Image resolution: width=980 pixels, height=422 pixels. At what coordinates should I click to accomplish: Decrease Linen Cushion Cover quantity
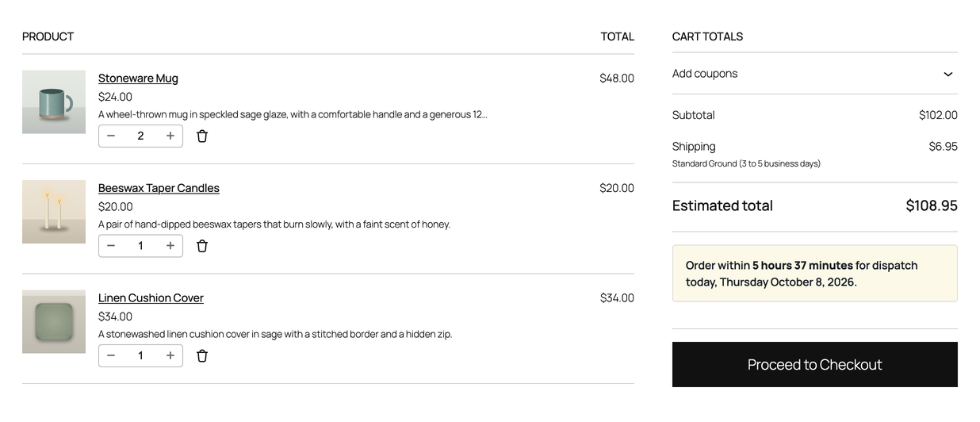[111, 356]
